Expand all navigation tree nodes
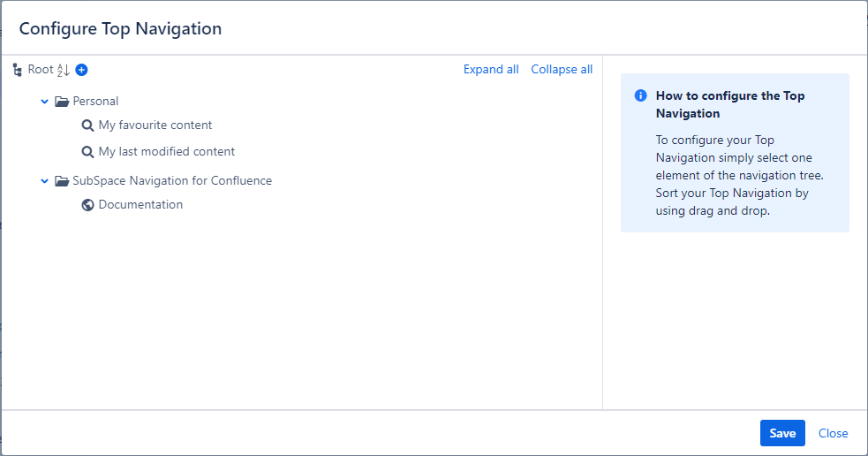Viewport: 868px width, 456px height. (491, 70)
